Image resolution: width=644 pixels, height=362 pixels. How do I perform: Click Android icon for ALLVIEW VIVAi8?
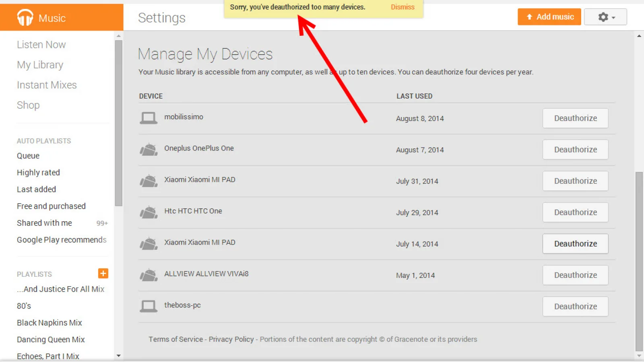(x=149, y=275)
